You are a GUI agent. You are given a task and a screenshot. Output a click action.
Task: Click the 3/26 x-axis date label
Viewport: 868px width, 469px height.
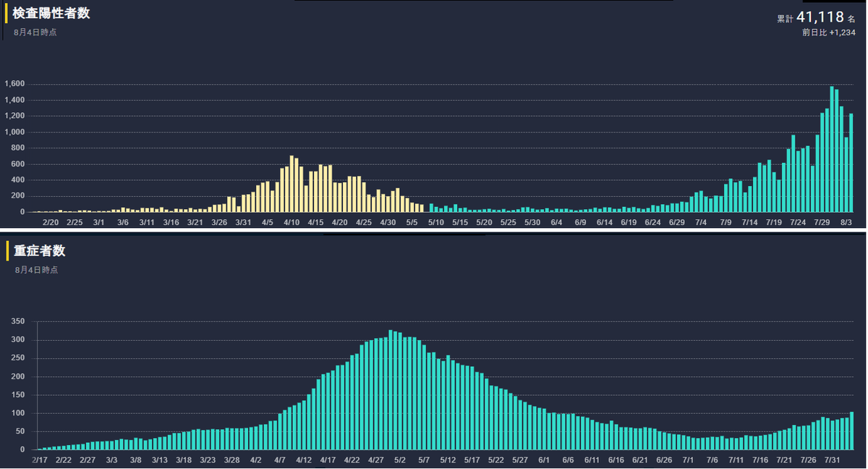coord(219,222)
